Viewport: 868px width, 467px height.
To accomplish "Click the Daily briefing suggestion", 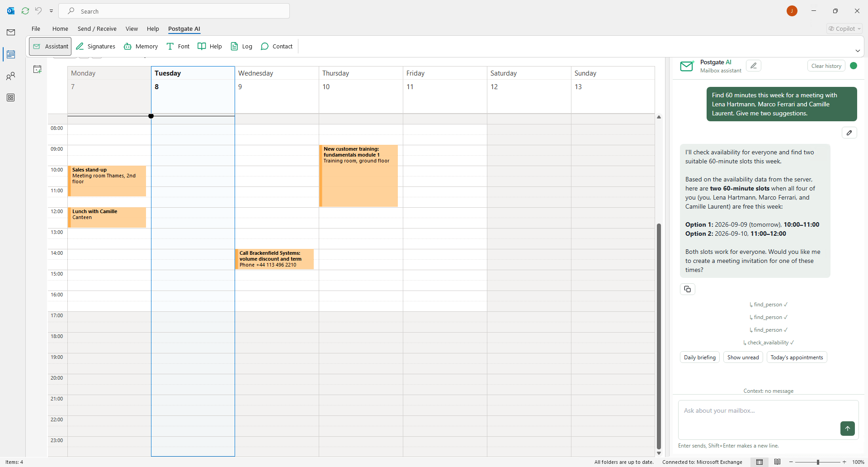I will coord(699,357).
